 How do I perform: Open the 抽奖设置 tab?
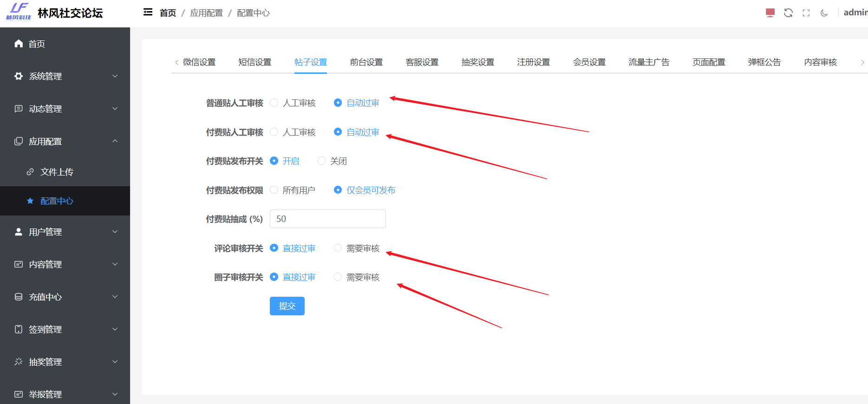(478, 62)
